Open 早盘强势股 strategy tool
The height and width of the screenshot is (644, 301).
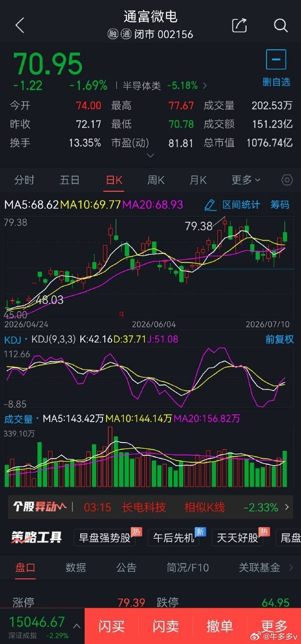104,537
